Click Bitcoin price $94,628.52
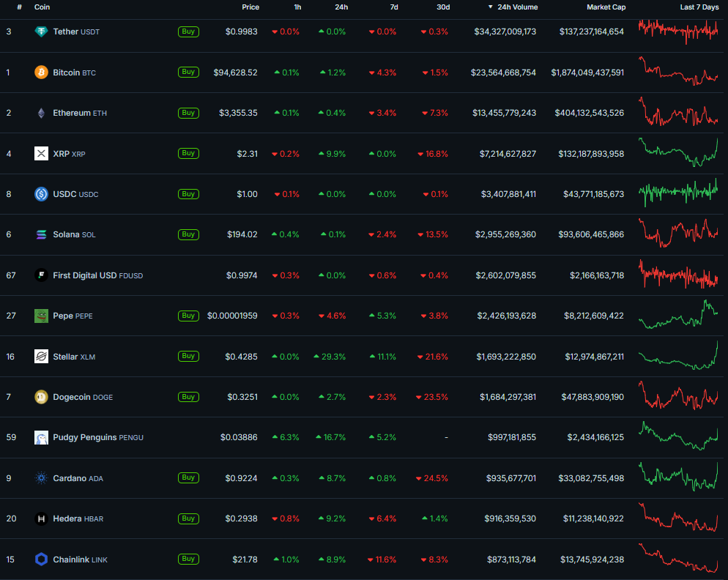The image size is (728, 580). (235, 72)
